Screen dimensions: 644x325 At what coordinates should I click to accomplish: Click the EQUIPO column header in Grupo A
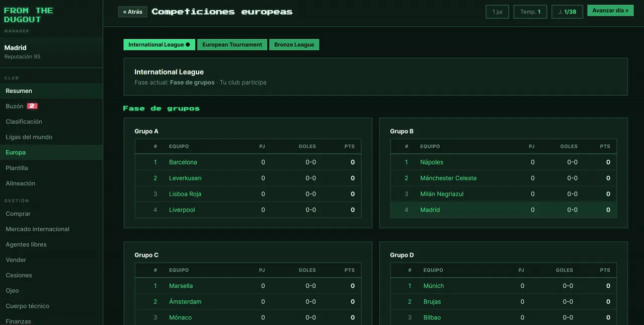(179, 146)
